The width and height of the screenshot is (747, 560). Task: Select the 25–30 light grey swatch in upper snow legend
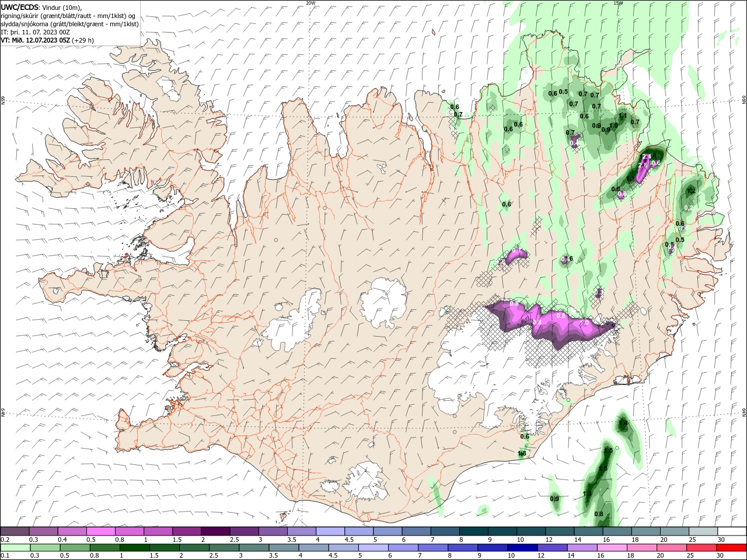pyautogui.click(x=703, y=531)
